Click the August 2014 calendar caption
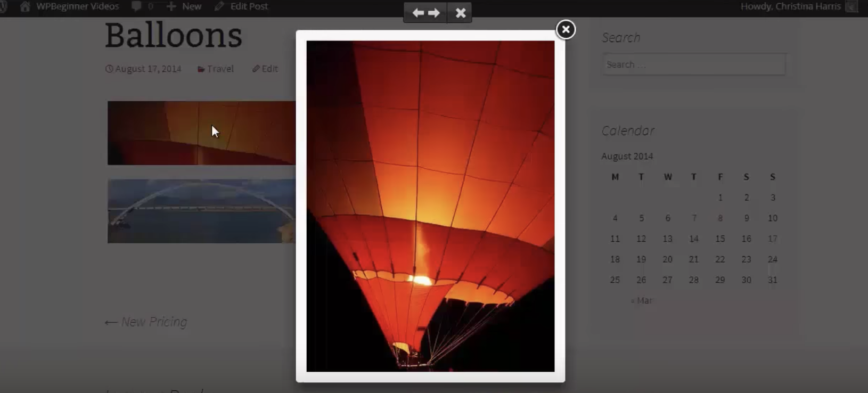The image size is (868, 393). coord(627,156)
